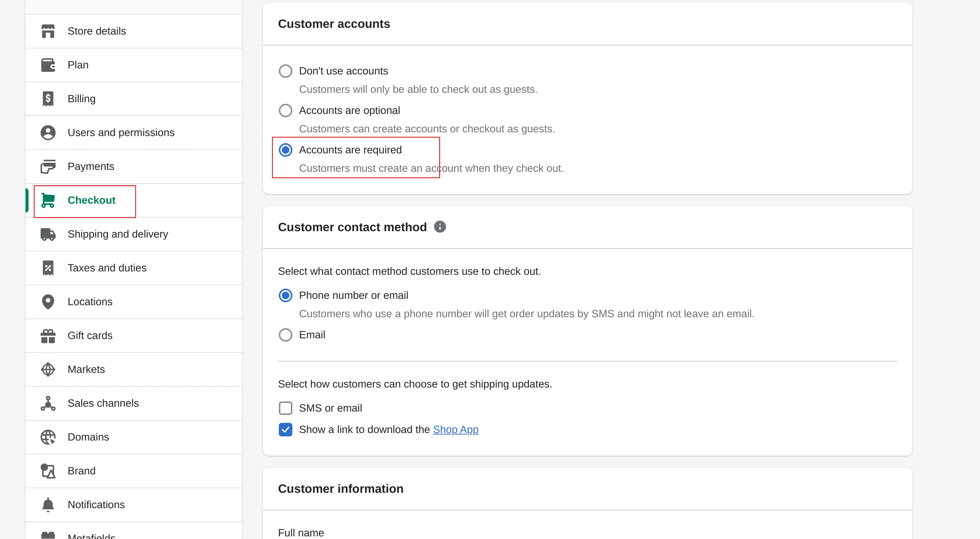This screenshot has width=980, height=539.
Task: Click the Users and permissions profile icon
Action: [x=48, y=132]
